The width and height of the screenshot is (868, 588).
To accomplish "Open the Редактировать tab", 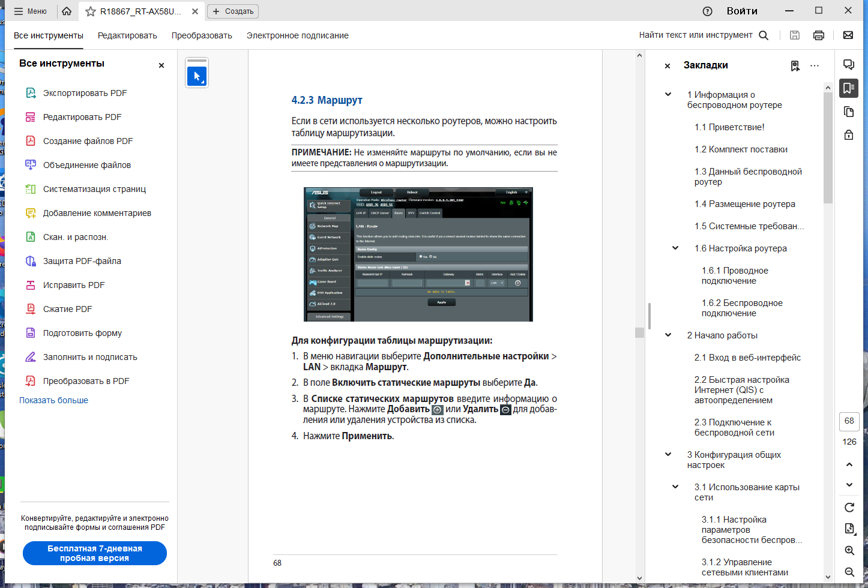I will (127, 35).
